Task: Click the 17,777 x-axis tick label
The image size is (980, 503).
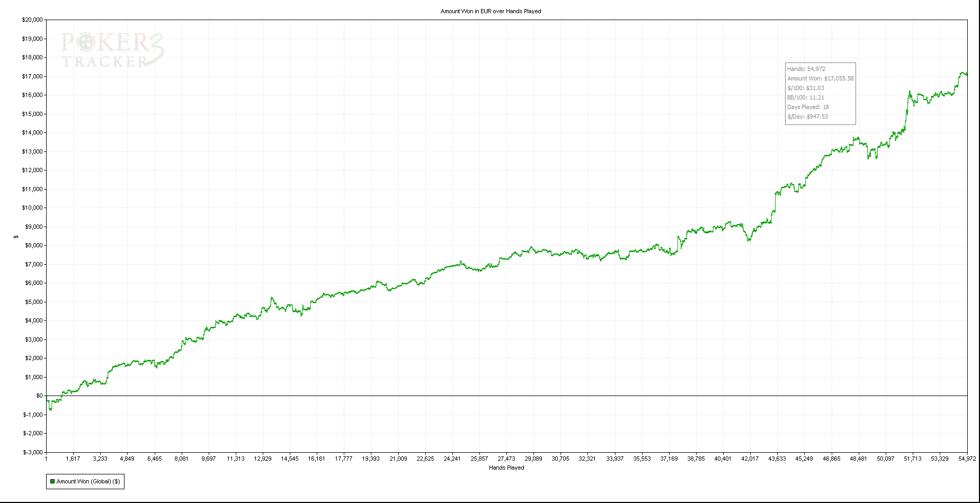Action: (x=344, y=459)
